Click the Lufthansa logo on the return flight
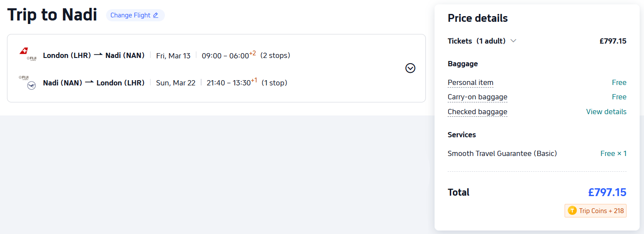This screenshot has width=644, height=234. click(x=31, y=86)
